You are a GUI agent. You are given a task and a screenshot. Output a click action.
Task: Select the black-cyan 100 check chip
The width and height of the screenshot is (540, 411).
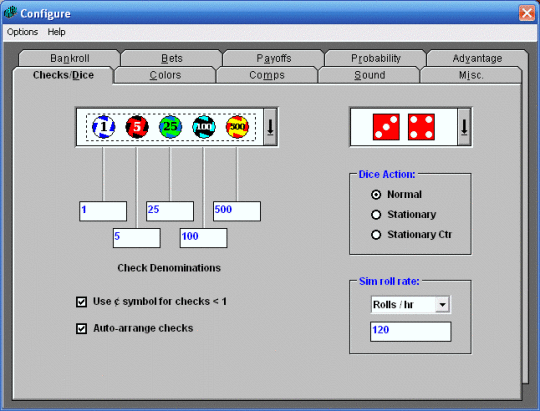[204, 127]
